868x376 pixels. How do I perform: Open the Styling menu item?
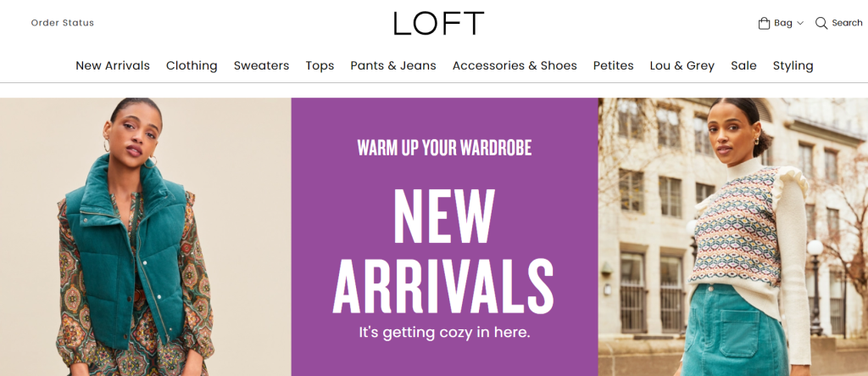point(793,65)
